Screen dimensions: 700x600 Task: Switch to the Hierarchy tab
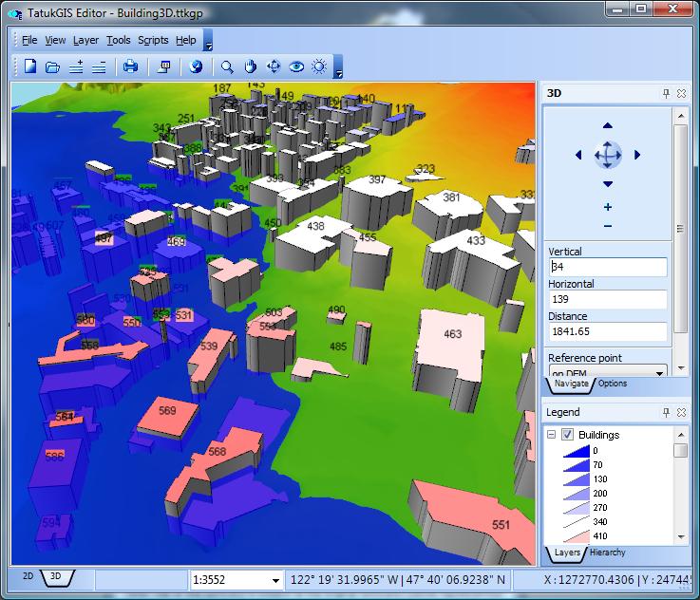point(607,553)
